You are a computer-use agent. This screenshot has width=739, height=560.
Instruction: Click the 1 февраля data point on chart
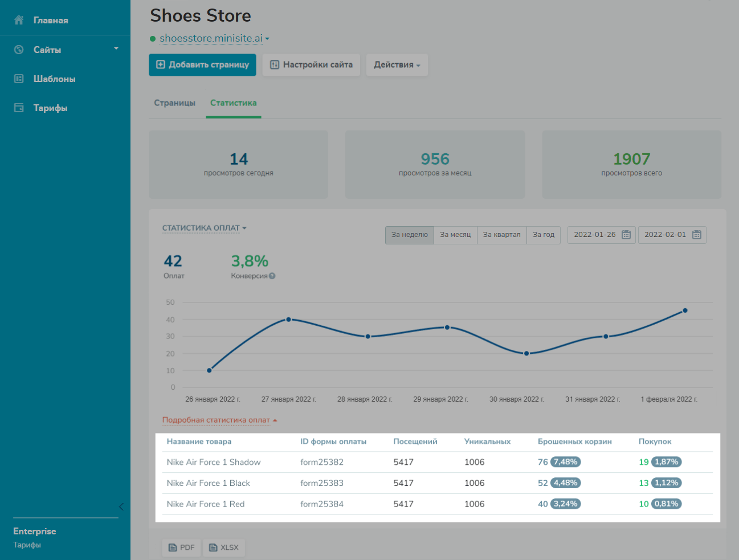tap(685, 310)
